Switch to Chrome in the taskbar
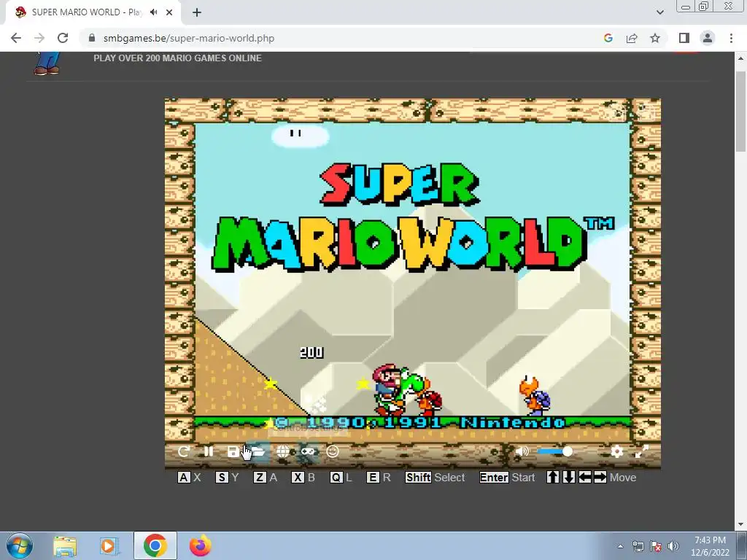747x560 pixels. coord(155,545)
